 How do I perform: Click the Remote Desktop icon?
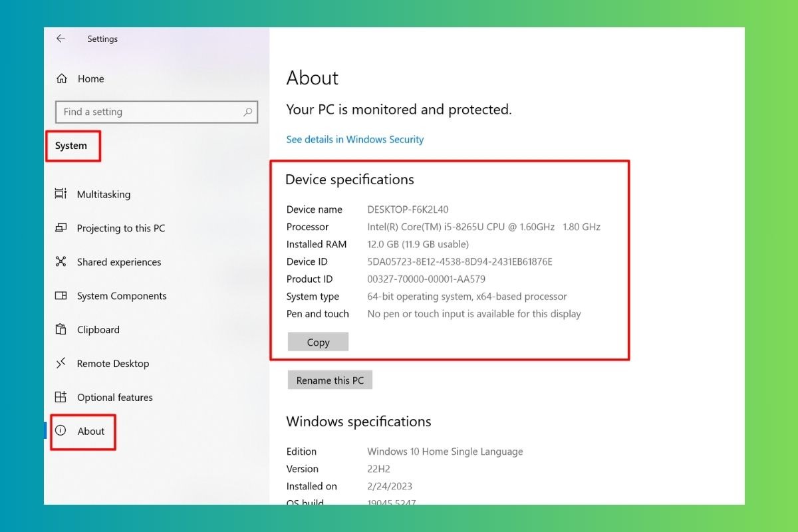61,363
